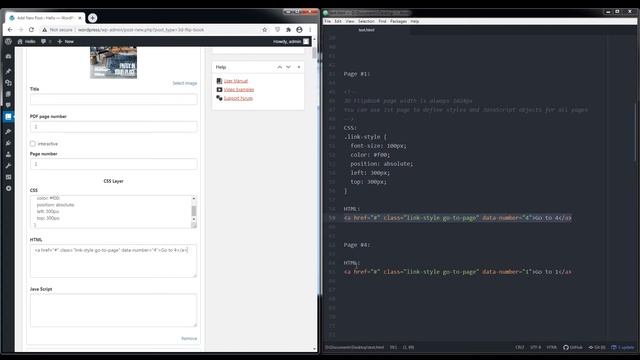The height and width of the screenshot is (360, 640).
Task: Enable the 'interactive' checkbox
Action: [x=33, y=144]
